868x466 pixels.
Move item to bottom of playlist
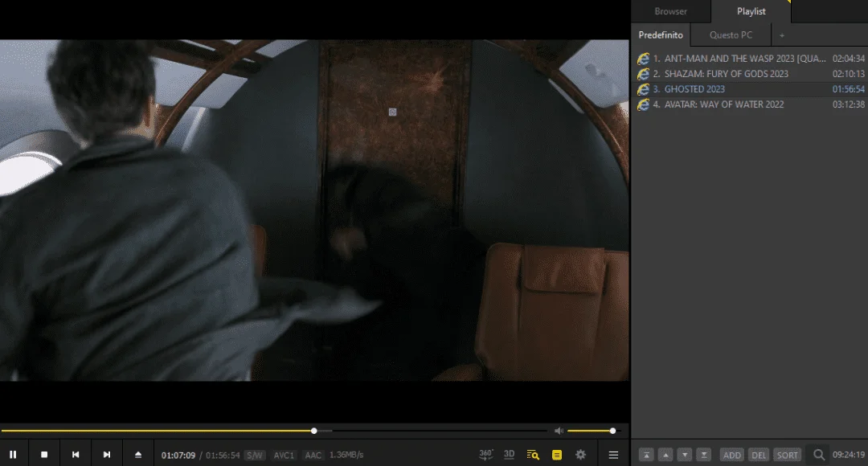703,455
